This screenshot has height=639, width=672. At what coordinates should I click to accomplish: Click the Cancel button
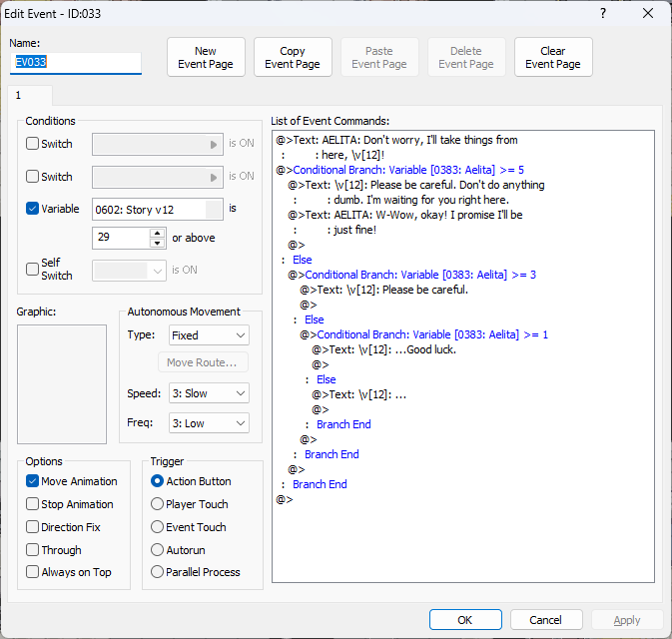pos(546,620)
